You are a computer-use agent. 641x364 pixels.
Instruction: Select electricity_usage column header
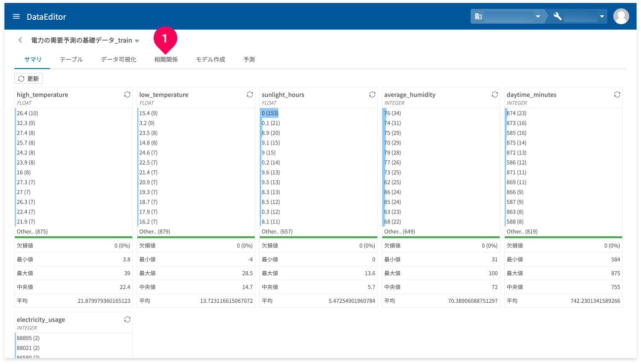click(x=41, y=320)
